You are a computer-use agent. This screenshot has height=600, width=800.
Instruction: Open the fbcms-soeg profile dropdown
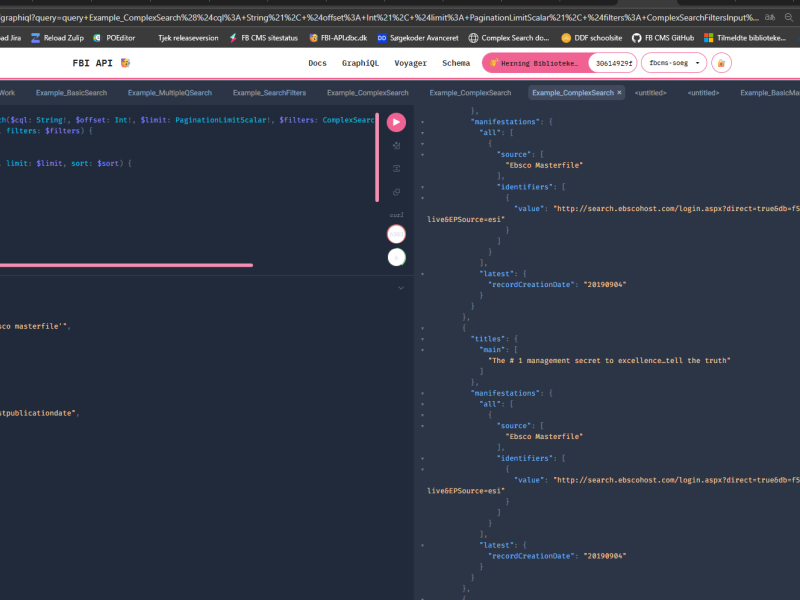click(x=673, y=63)
